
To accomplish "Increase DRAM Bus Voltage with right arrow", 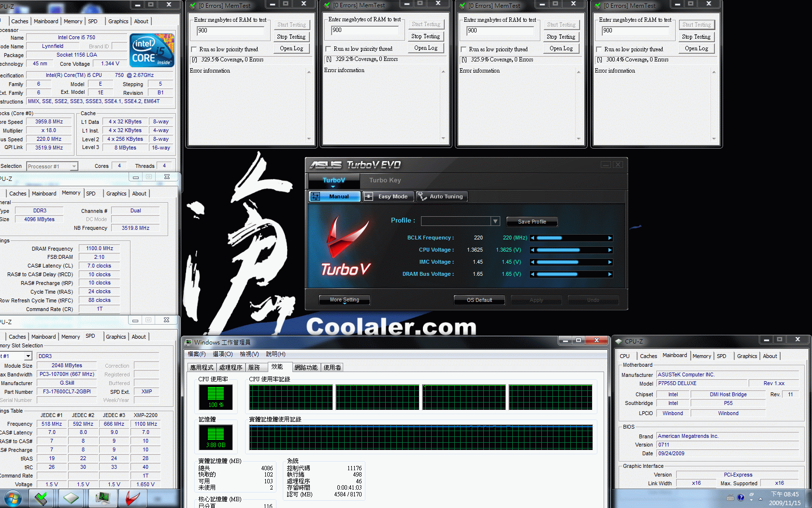I will [610, 274].
